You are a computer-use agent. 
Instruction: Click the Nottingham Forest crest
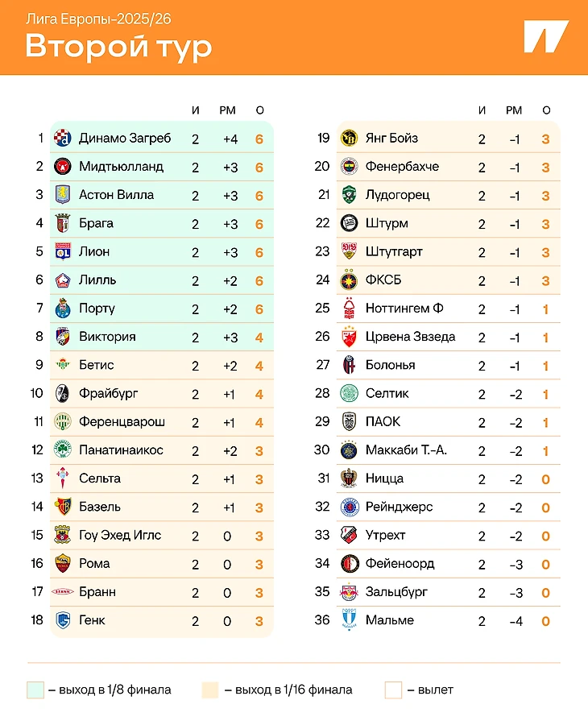(x=349, y=309)
